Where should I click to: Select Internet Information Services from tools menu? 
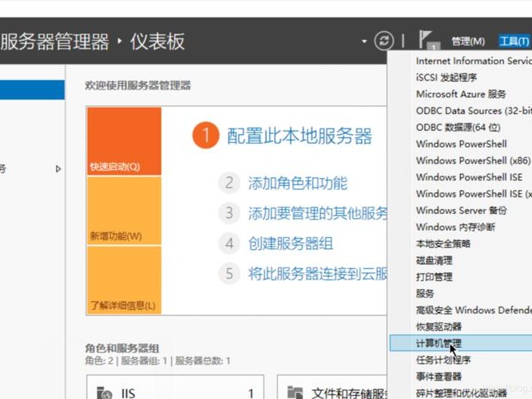pos(474,61)
